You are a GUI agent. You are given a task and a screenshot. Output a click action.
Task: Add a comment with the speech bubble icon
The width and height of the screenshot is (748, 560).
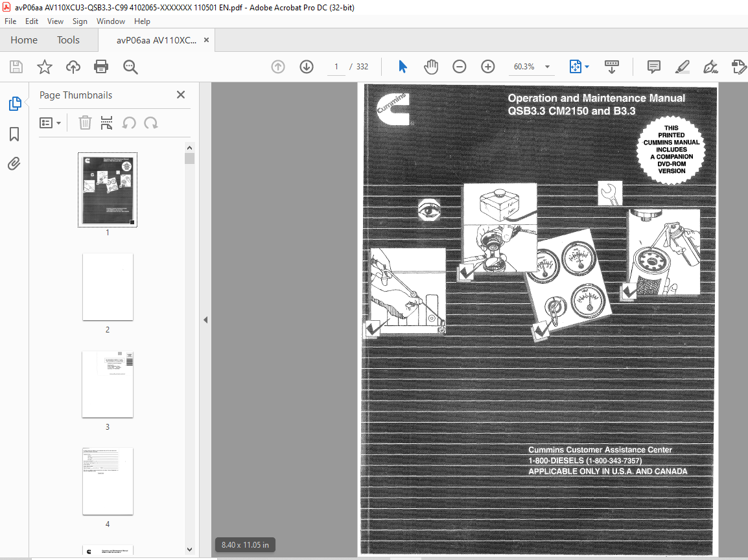click(x=653, y=67)
